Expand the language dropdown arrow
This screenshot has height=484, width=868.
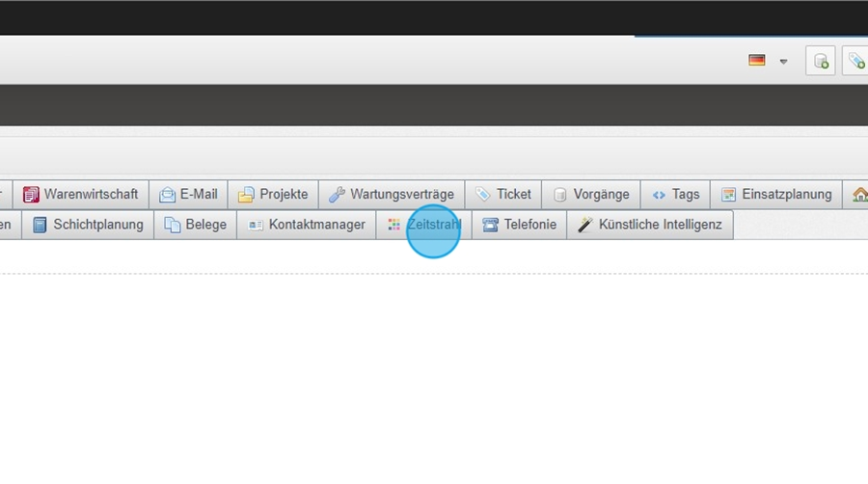coord(783,62)
